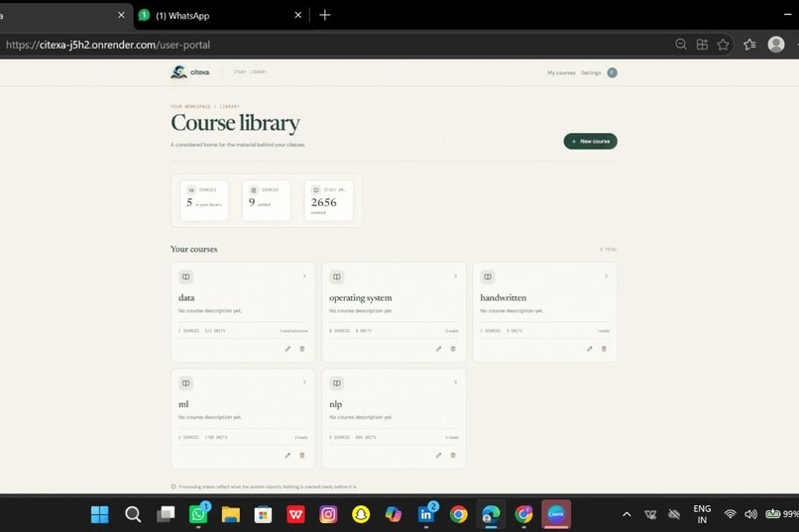This screenshot has height=532, width=799.
Task: Switch to the WhatsApp browser tab
Action: click(x=222, y=15)
